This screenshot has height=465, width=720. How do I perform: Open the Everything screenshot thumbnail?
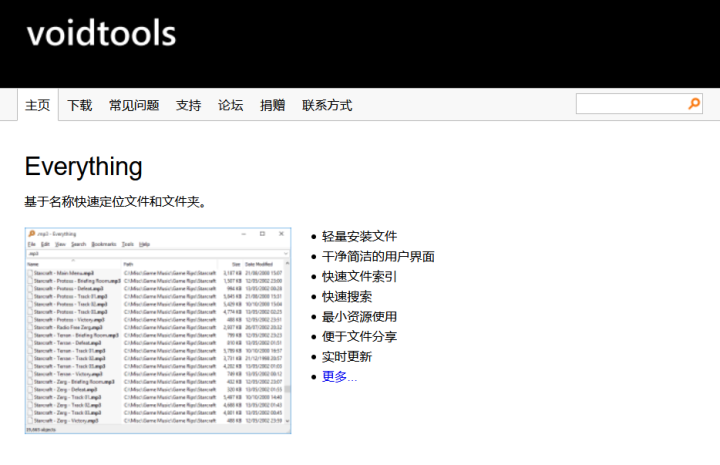158,331
